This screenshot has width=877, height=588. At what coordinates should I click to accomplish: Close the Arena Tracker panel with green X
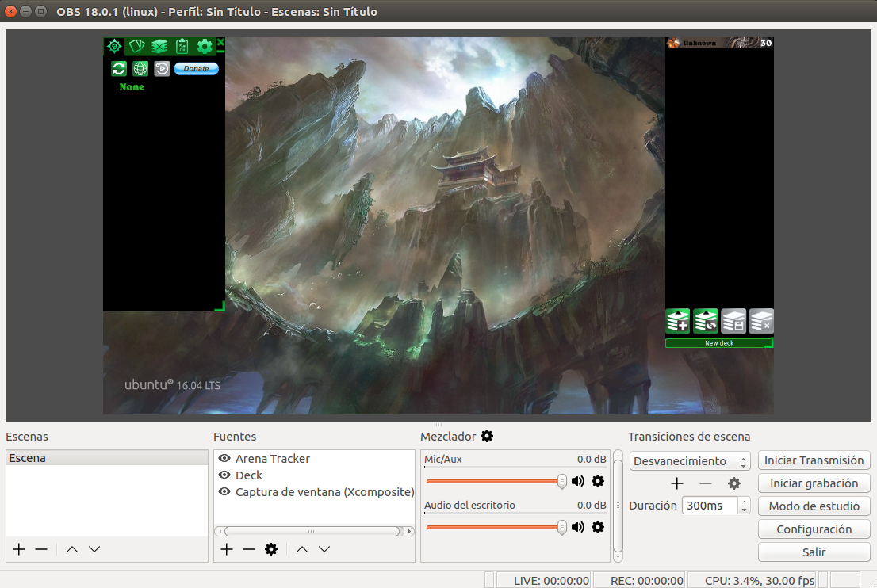pos(220,43)
